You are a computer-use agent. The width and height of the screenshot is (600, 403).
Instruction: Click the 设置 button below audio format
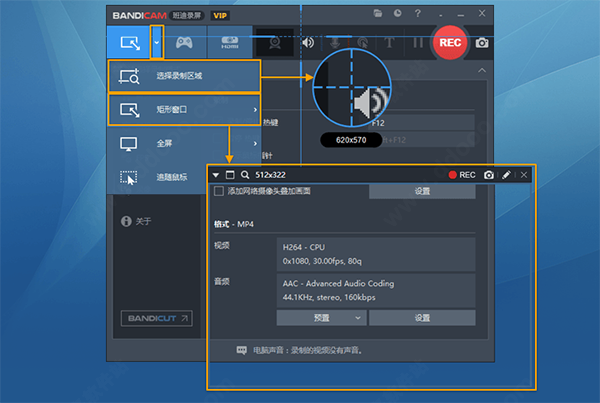[x=422, y=318]
